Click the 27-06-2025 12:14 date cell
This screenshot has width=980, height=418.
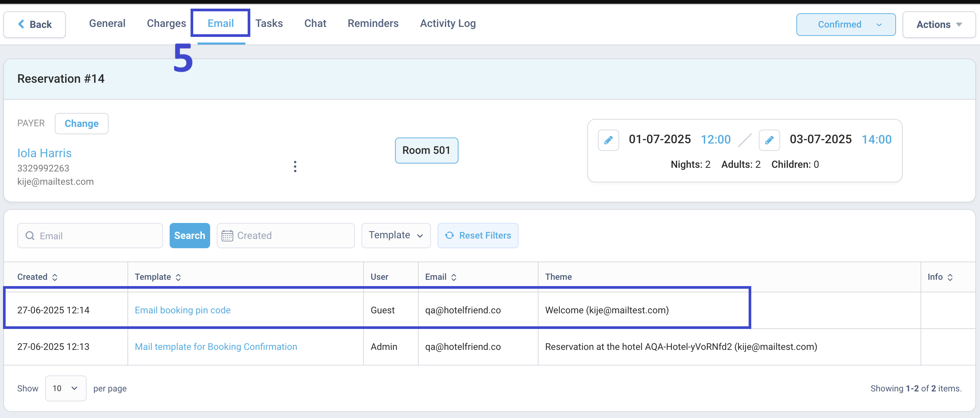click(x=53, y=310)
